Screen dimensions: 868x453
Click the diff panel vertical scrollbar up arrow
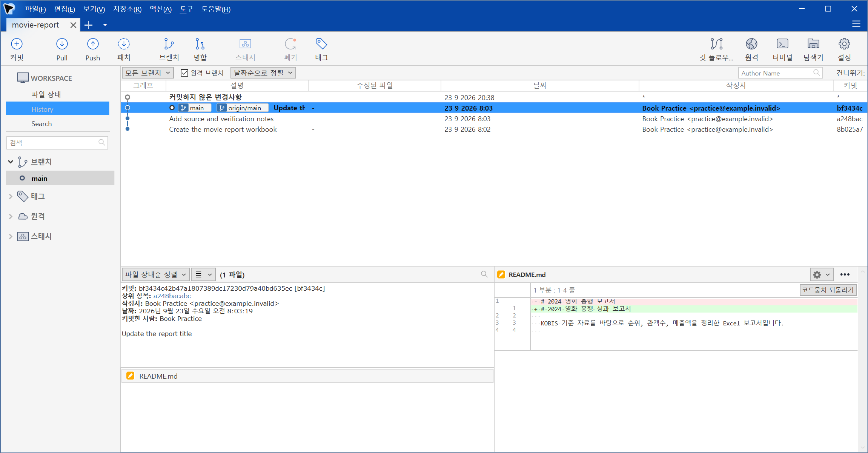[862, 271]
